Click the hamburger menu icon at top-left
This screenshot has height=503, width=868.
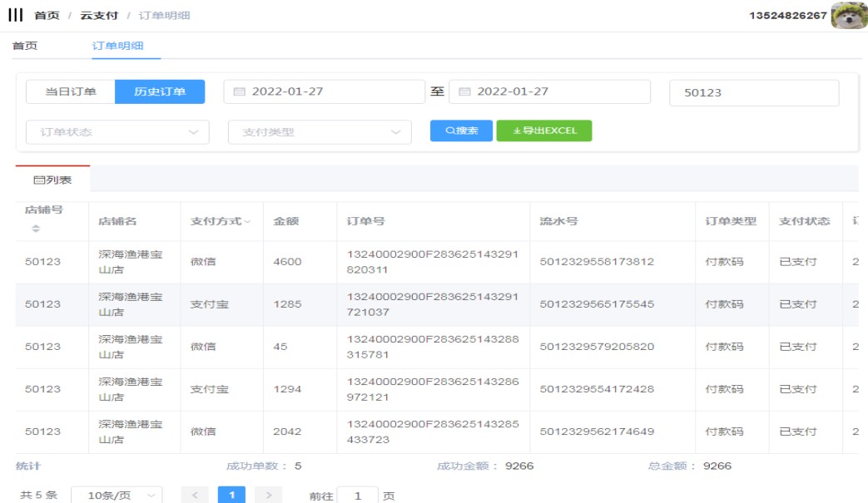point(15,16)
